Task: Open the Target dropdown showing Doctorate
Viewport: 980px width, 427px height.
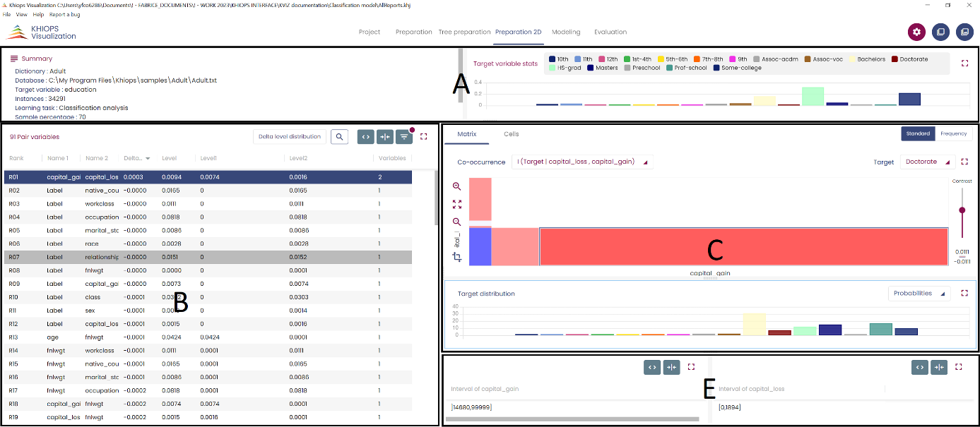Action: 927,162
